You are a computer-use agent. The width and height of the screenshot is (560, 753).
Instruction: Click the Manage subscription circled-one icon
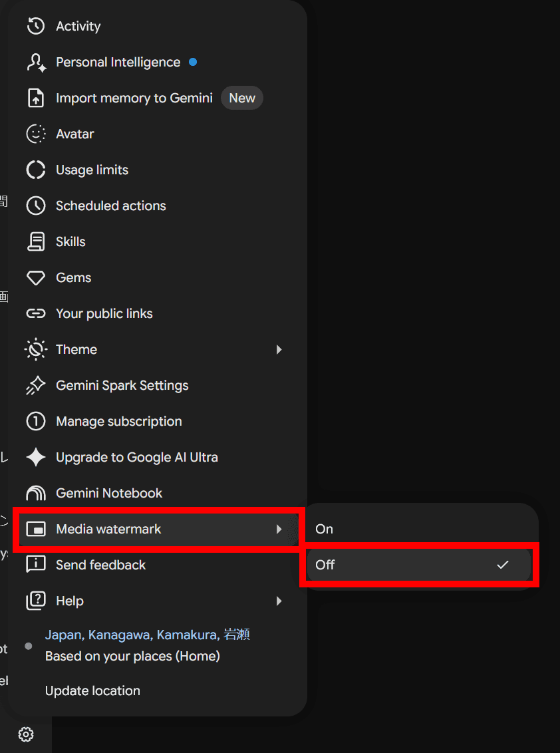point(36,422)
